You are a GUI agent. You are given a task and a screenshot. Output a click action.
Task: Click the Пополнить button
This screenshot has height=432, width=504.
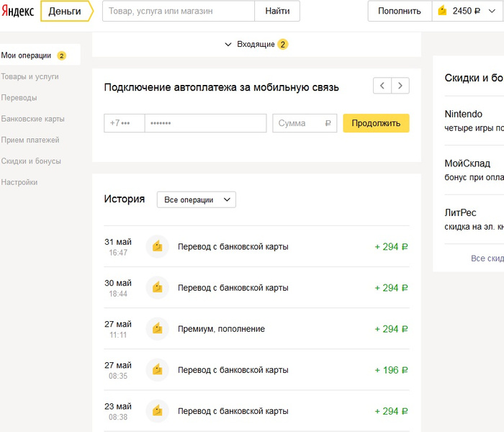point(400,11)
